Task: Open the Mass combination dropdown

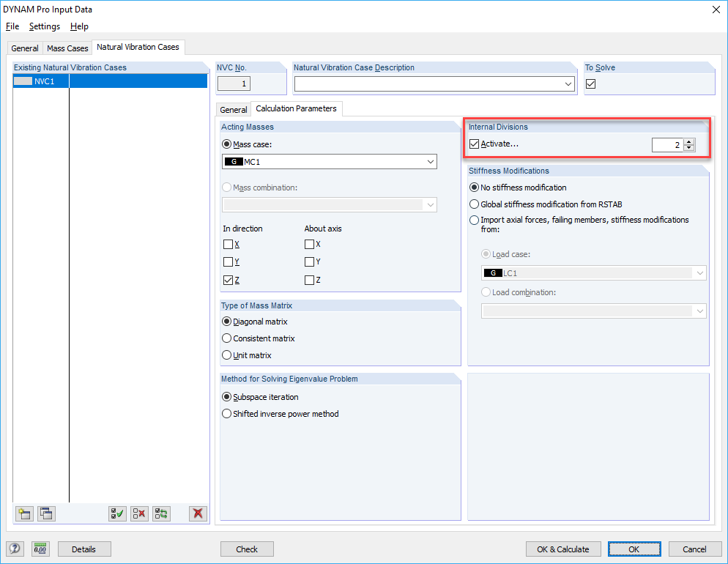Action: 431,204
